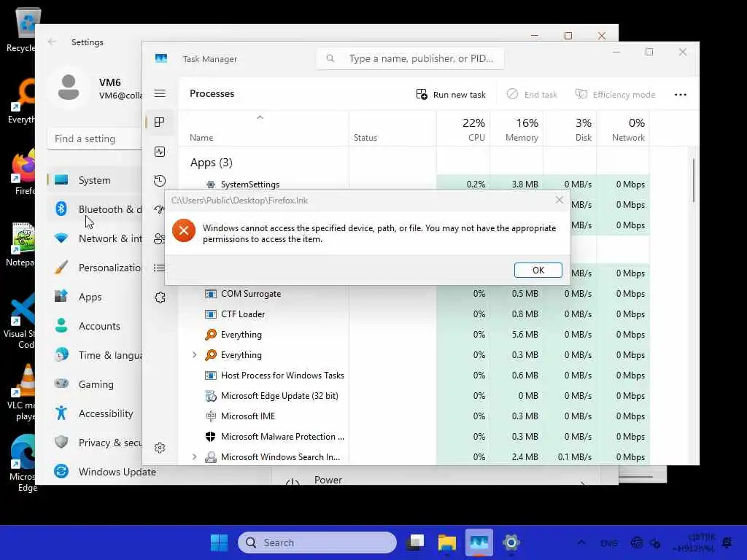Expand the Everything process group
Viewport: 747px width, 560px height.
tap(194, 355)
